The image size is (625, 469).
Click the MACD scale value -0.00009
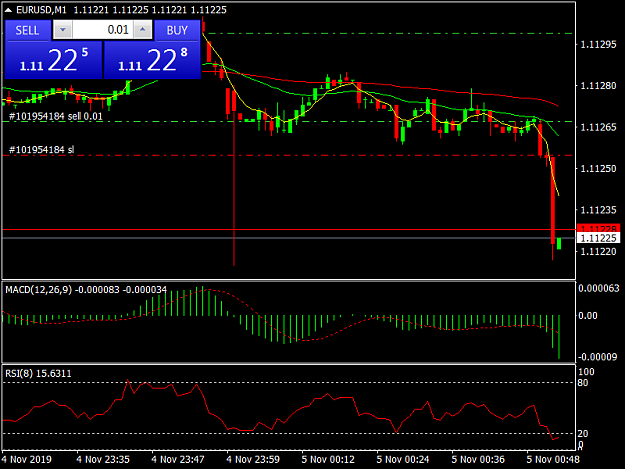(598, 357)
